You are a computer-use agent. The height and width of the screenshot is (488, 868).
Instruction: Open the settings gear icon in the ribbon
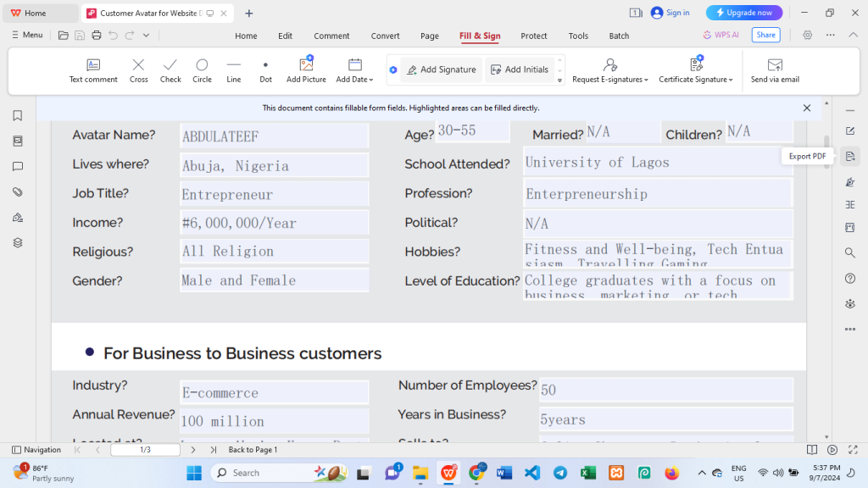click(808, 35)
